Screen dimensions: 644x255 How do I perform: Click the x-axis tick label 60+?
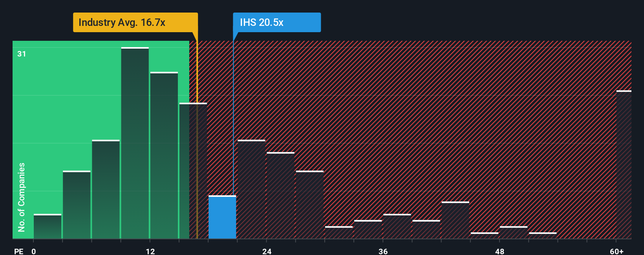tap(617, 251)
